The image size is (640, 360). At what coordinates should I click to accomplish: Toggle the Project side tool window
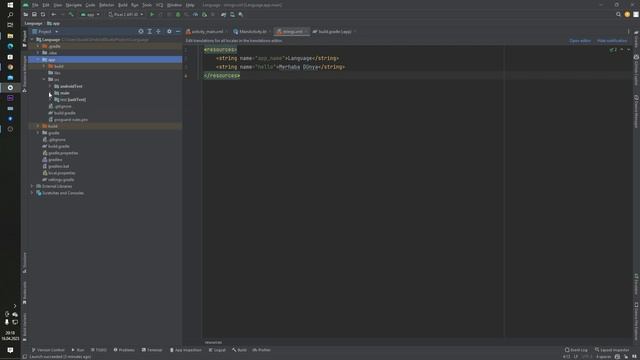click(24, 39)
